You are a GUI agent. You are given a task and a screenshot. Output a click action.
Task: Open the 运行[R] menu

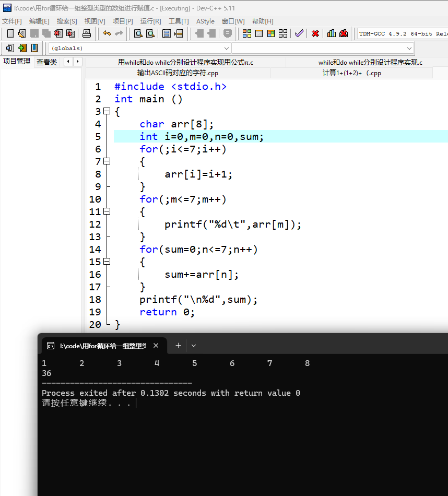pyautogui.click(x=150, y=21)
